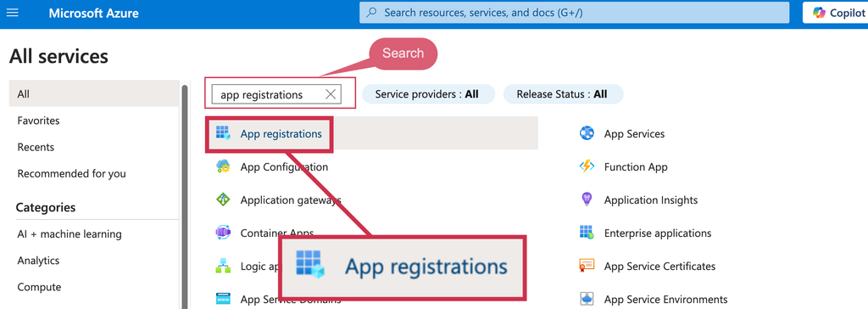Viewport: 868px width, 309px height.
Task: Click the Enterprise applications icon
Action: coord(587,233)
